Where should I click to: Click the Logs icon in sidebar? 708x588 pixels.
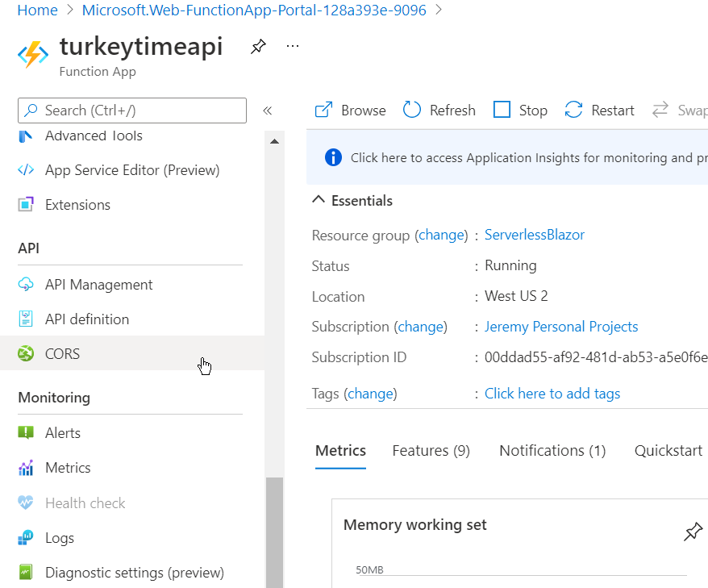[26, 537]
